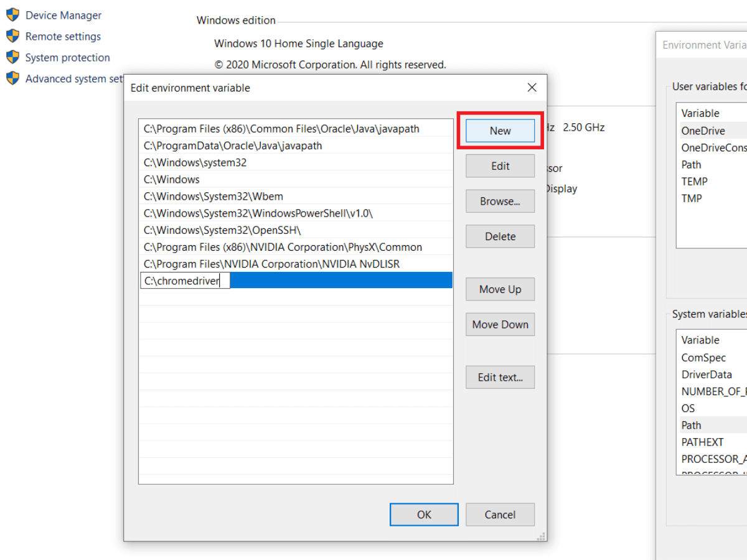
Task: Move the selected path up
Action: point(500,289)
